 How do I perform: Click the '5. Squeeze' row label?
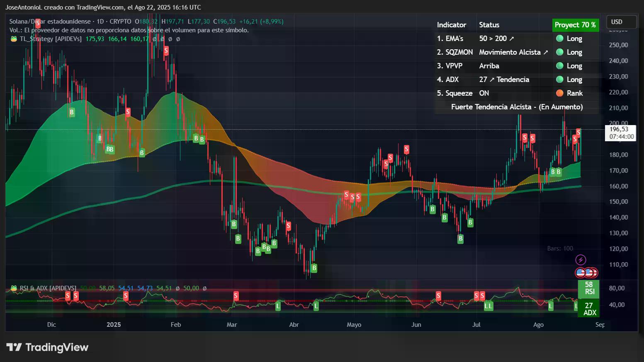[454, 93]
